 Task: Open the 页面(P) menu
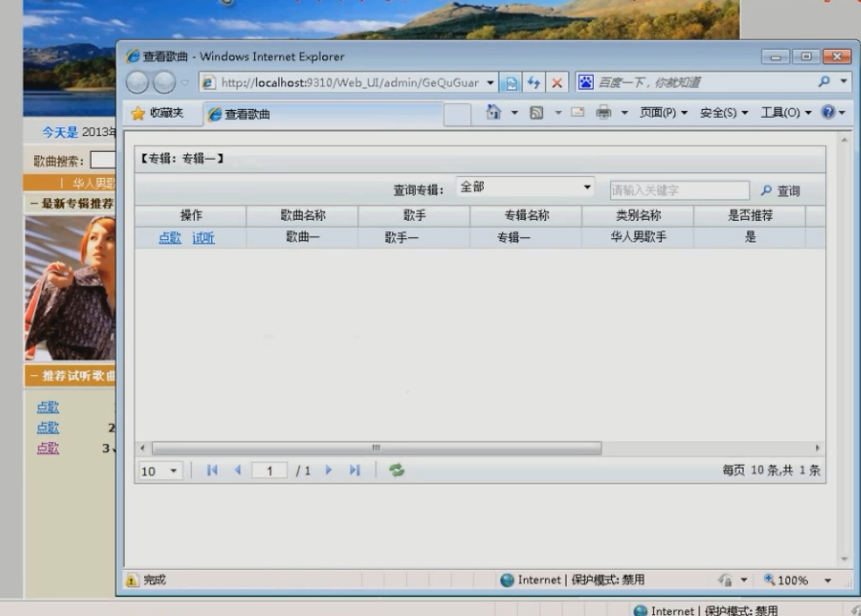click(x=664, y=113)
